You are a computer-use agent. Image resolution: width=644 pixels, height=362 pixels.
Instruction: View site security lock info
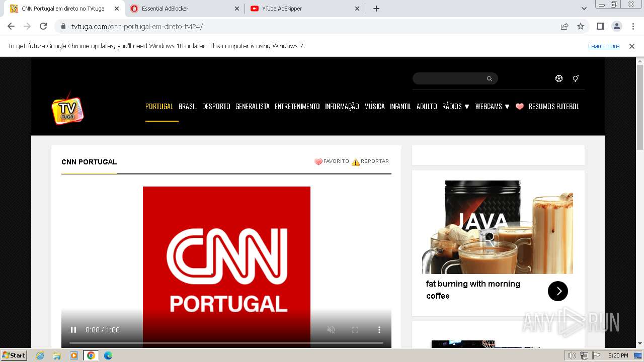(x=63, y=27)
